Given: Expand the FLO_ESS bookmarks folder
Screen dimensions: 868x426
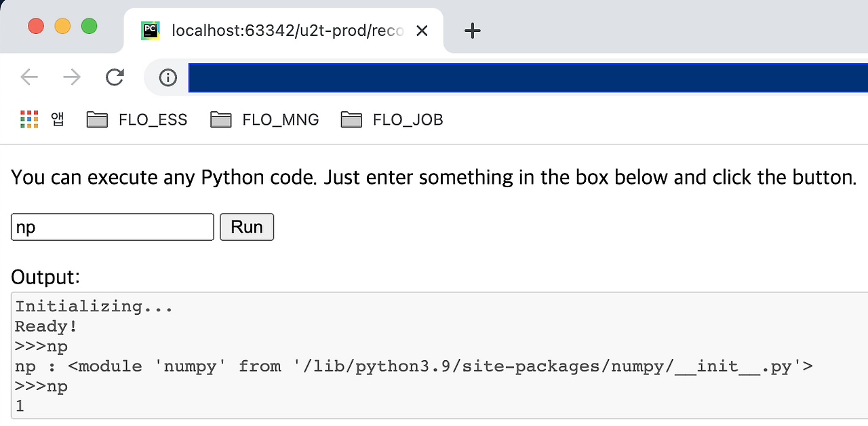Looking at the screenshot, I should point(153,119).
